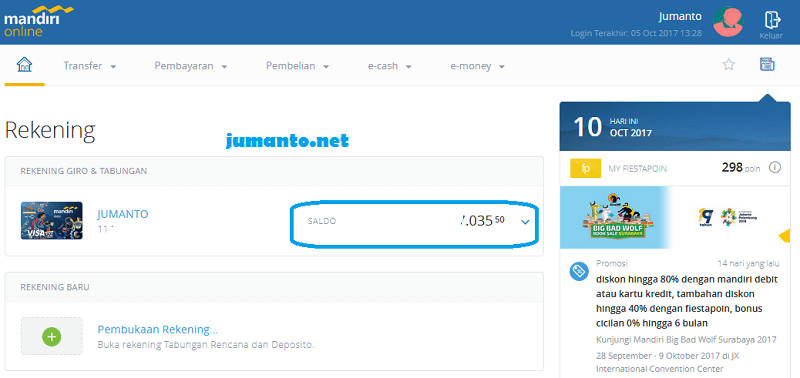Click the Visa debit card thumbnail
This screenshot has height=378, width=800.
(x=52, y=221)
